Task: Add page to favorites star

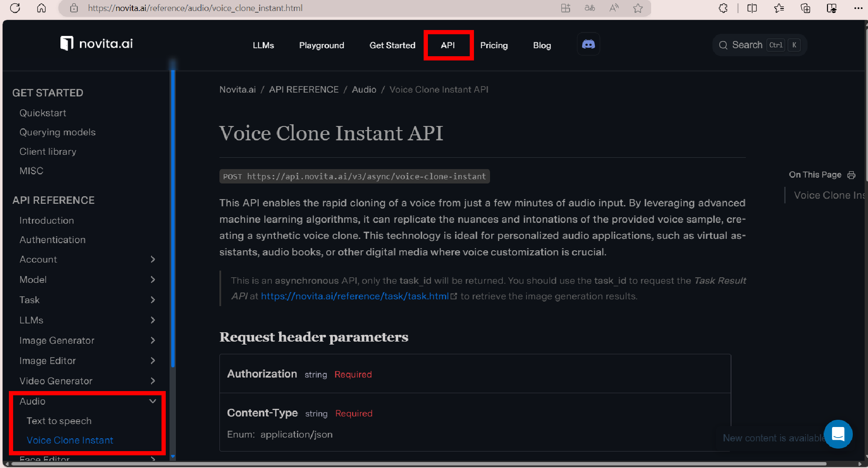Action: pyautogui.click(x=638, y=8)
